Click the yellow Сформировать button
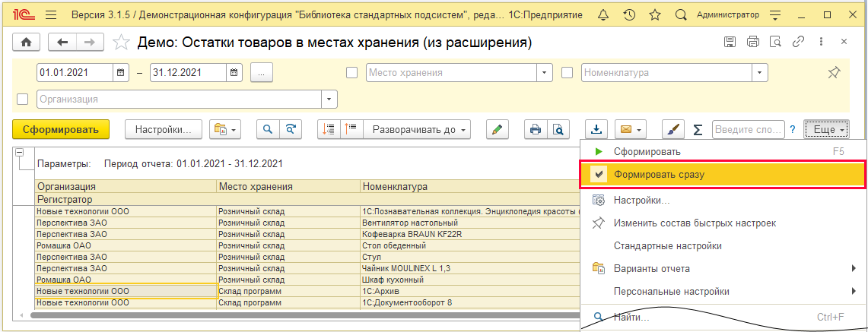Viewport: 868px width, 332px height. 61,129
